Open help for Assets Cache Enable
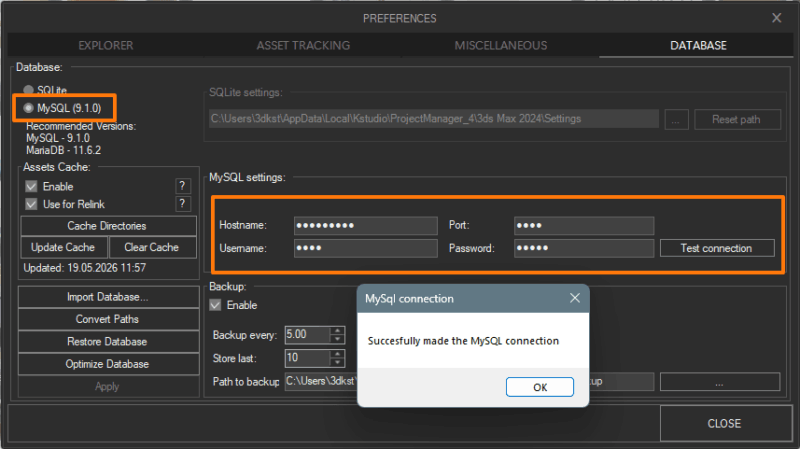 (x=183, y=186)
